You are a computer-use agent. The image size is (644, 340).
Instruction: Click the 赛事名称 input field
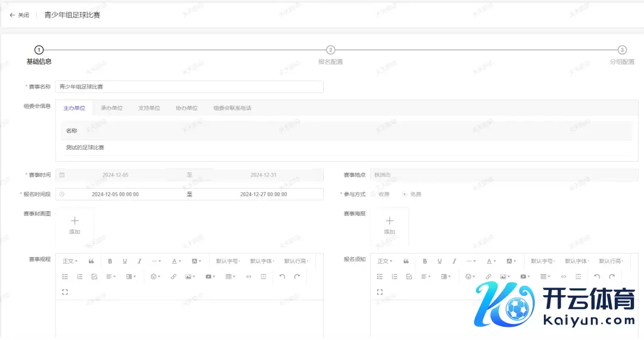coord(189,87)
